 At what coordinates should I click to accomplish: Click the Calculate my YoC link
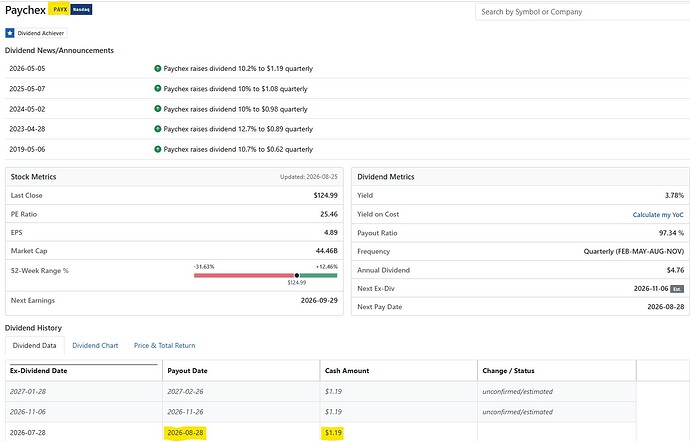pos(658,215)
